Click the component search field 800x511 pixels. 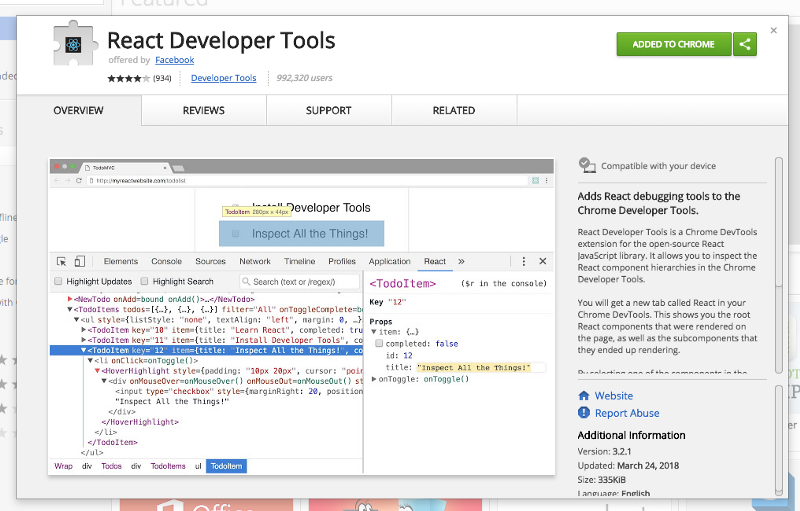300,282
